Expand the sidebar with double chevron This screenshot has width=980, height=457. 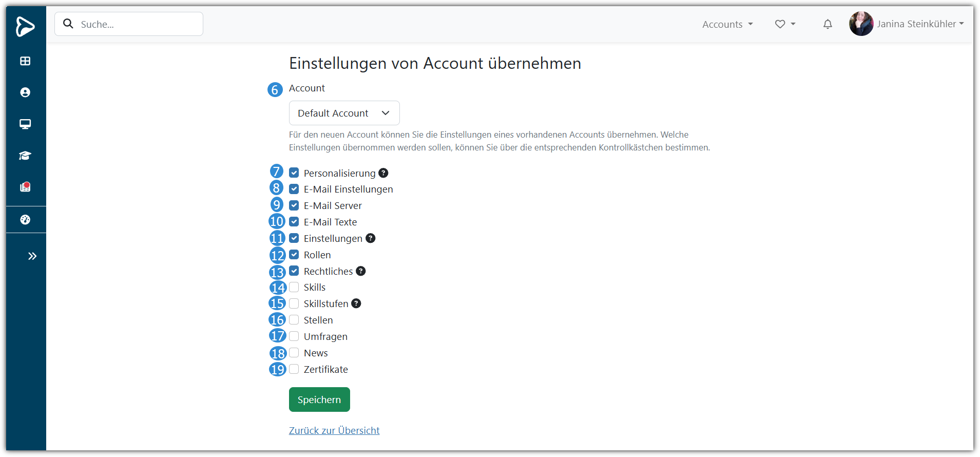(x=32, y=256)
